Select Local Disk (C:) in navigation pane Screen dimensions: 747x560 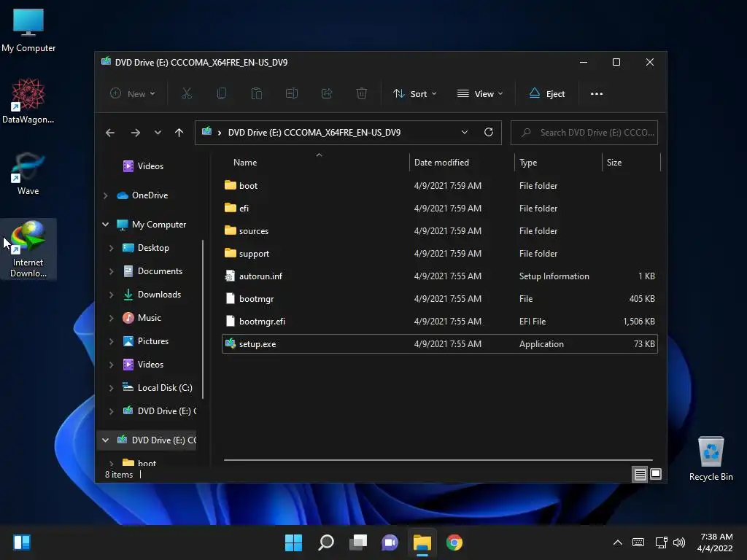[x=158, y=388]
